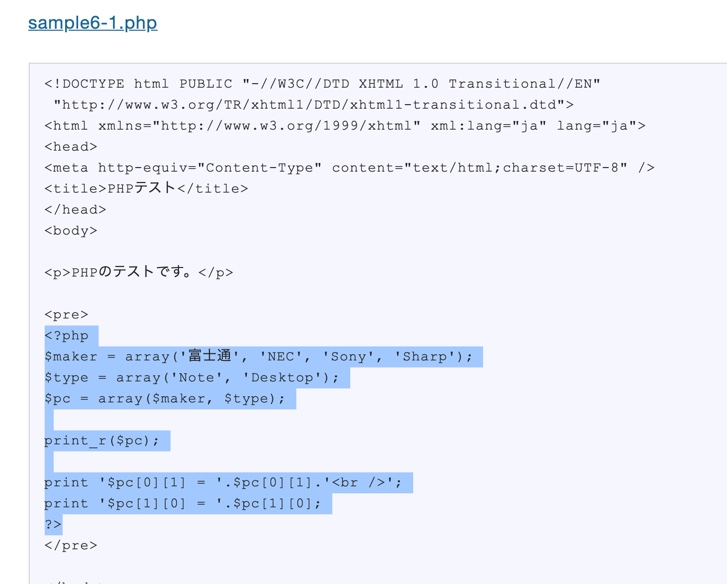Click the title tag line

click(x=146, y=188)
